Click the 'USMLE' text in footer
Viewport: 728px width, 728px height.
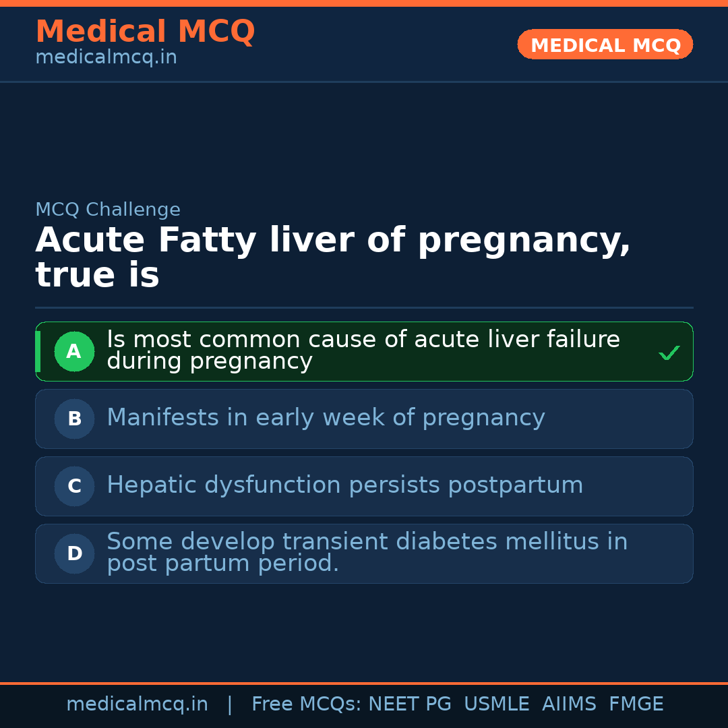pos(496,704)
